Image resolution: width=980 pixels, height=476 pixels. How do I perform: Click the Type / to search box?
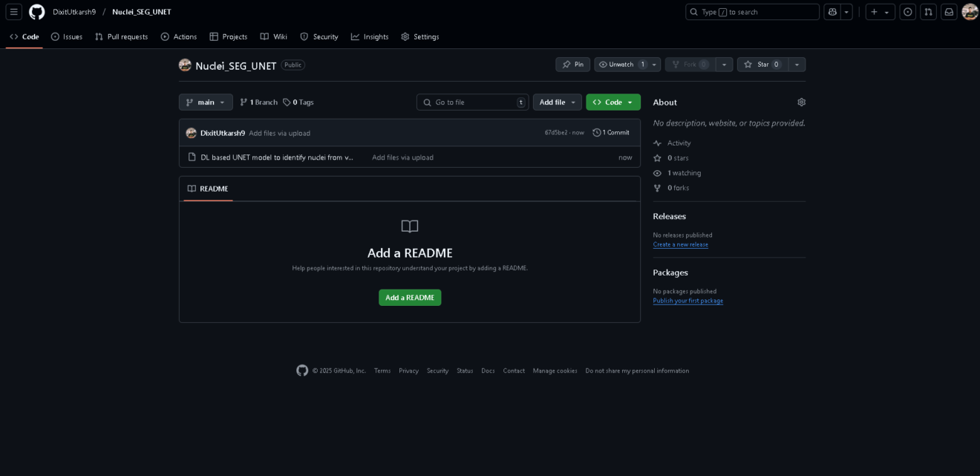pos(752,12)
